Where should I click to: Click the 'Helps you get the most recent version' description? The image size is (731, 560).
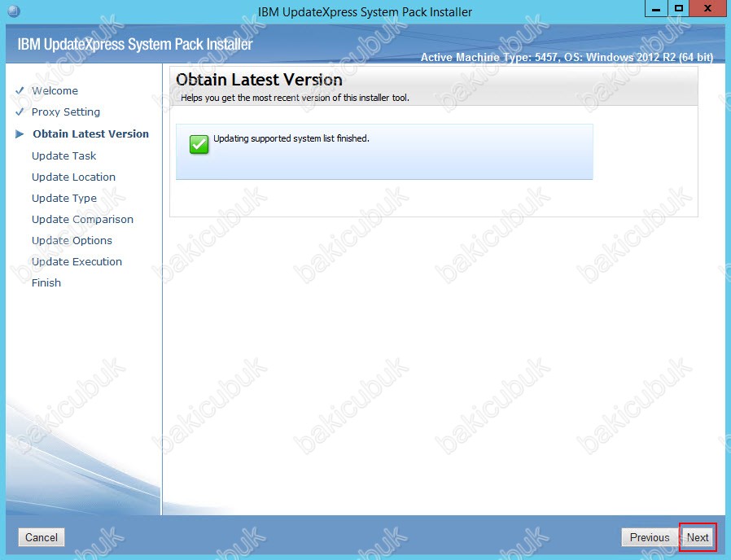(x=295, y=98)
